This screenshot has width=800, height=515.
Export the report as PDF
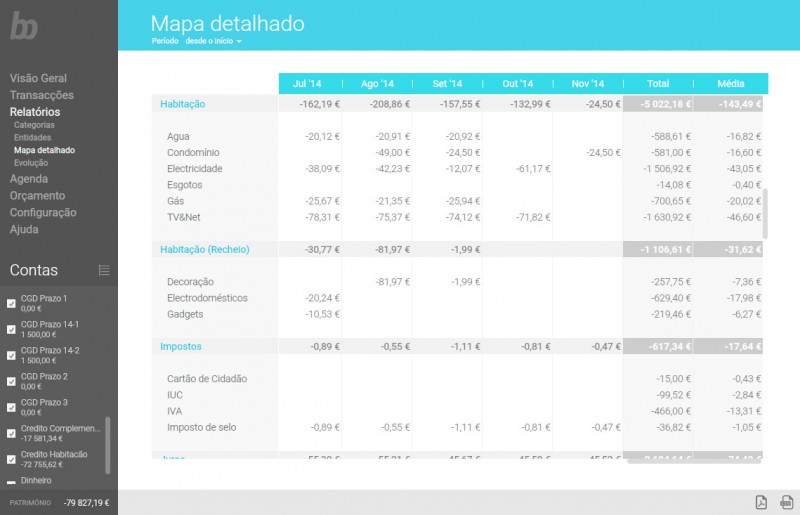point(760,502)
